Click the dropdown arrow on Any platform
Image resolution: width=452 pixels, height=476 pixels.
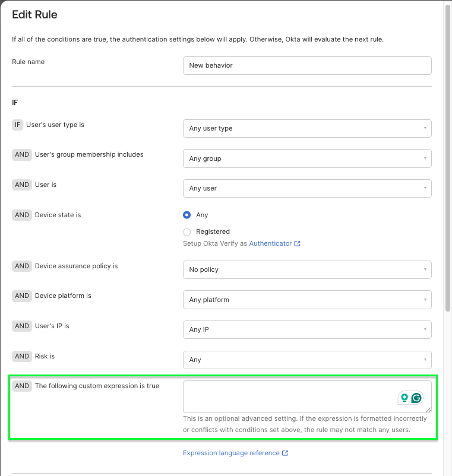(x=425, y=300)
